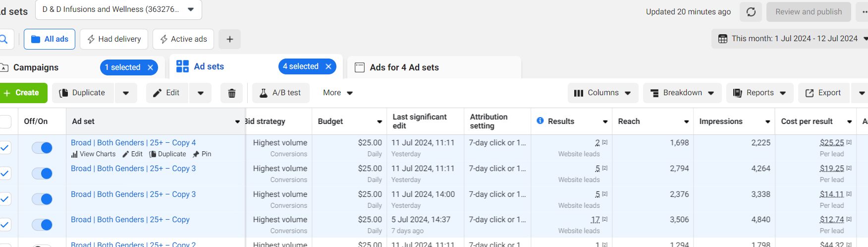Screen dimensions: 868x247
Task: Click the trash delete icon
Action: [x=231, y=93]
